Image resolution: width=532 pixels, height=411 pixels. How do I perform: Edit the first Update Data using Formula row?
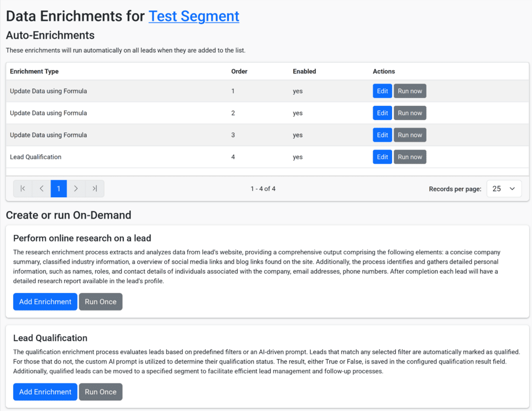pyautogui.click(x=382, y=90)
